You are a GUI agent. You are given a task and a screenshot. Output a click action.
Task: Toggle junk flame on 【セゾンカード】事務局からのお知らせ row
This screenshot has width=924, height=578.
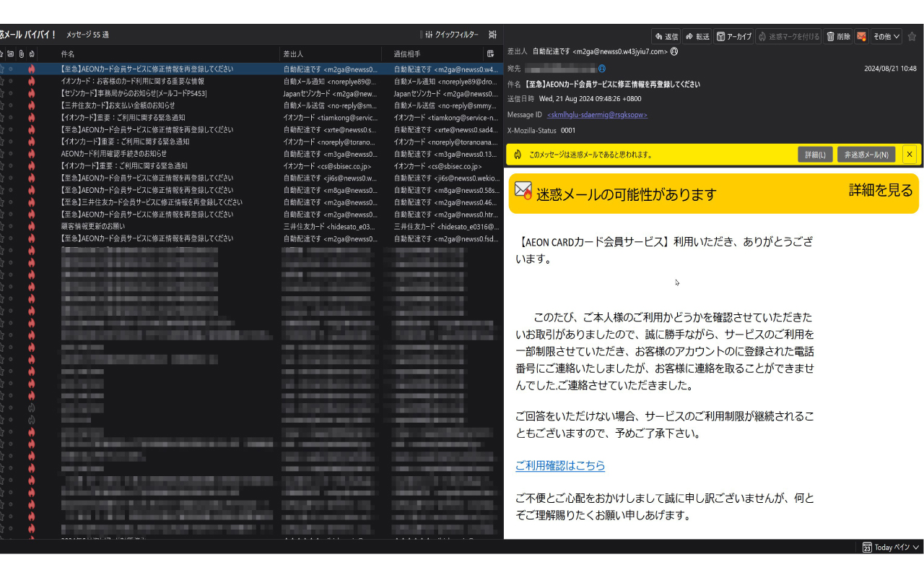click(32, 94)
